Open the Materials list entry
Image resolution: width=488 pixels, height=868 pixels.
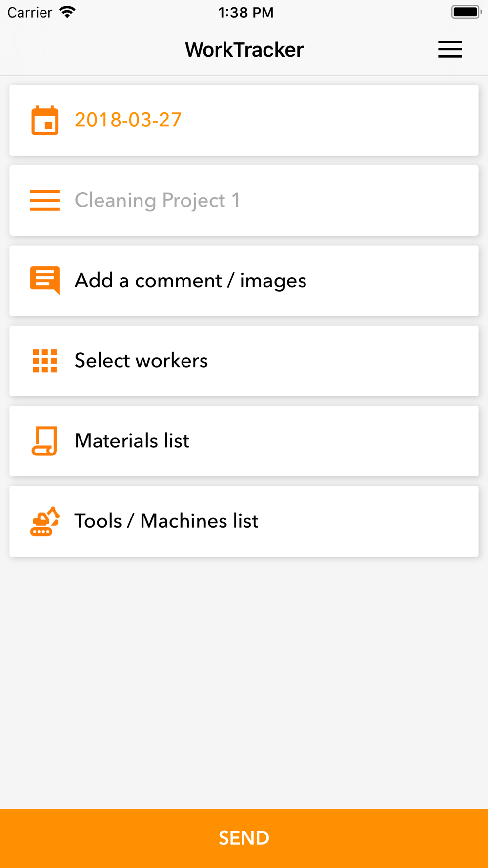(244, 441)
